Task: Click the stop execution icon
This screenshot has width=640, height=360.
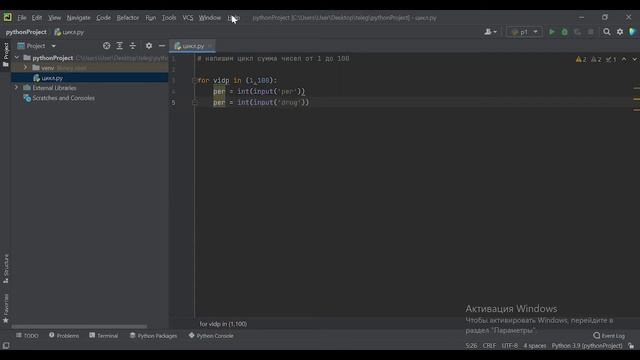Action: 591,32
